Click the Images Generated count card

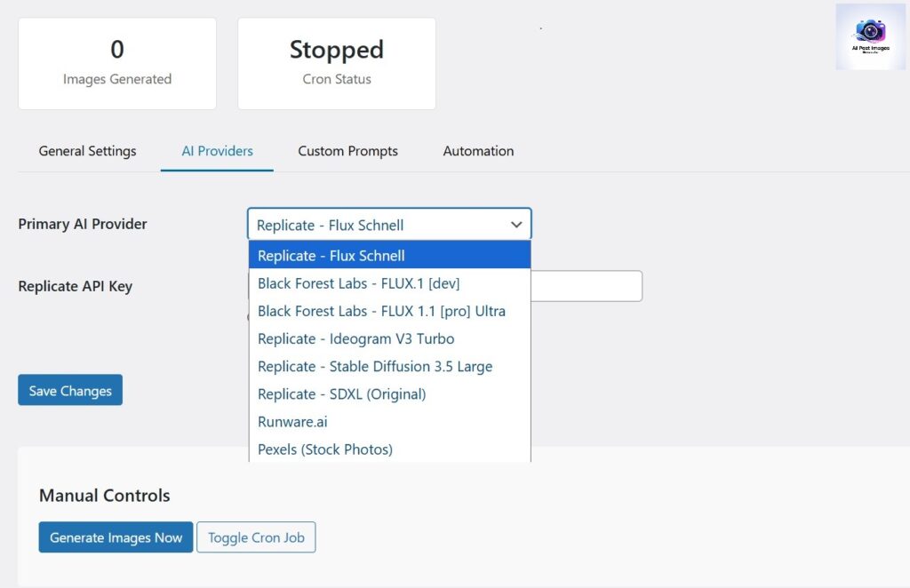pyautogui.click(x=117, y=64)
